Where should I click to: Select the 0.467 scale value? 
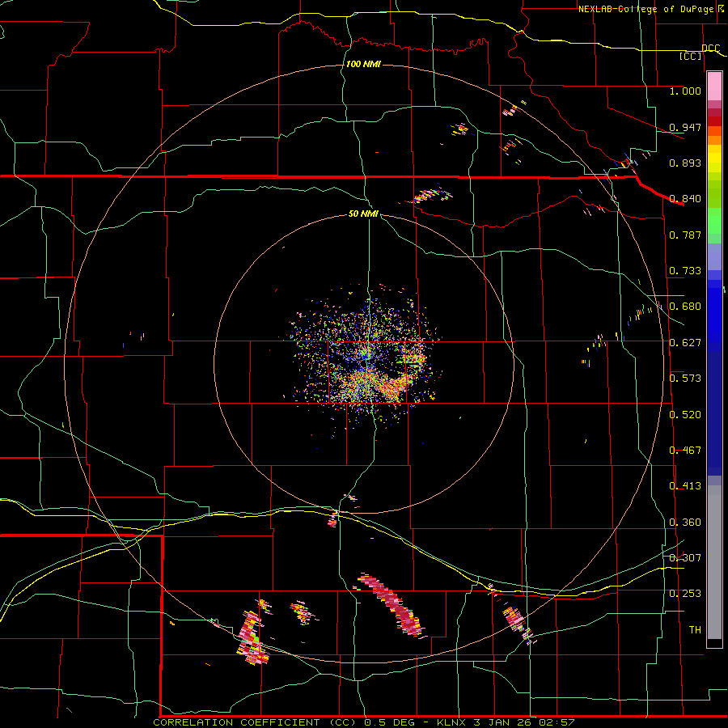click(685, 451)
